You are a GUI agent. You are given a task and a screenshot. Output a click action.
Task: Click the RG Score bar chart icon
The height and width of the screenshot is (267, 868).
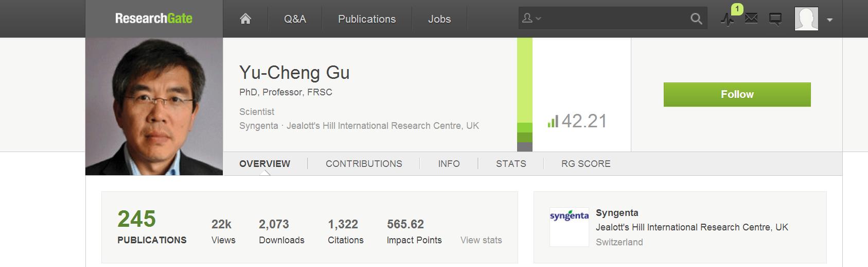point(553,122)
